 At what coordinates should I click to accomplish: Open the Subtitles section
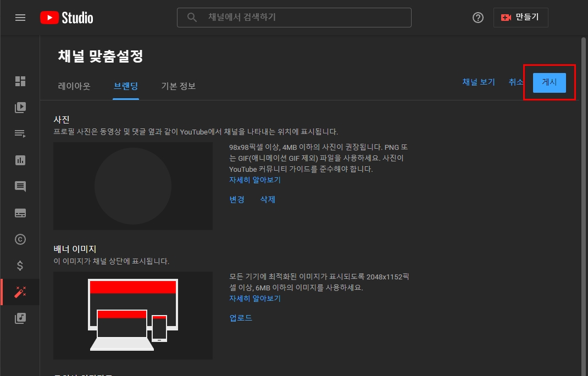[x=20, y=212]
